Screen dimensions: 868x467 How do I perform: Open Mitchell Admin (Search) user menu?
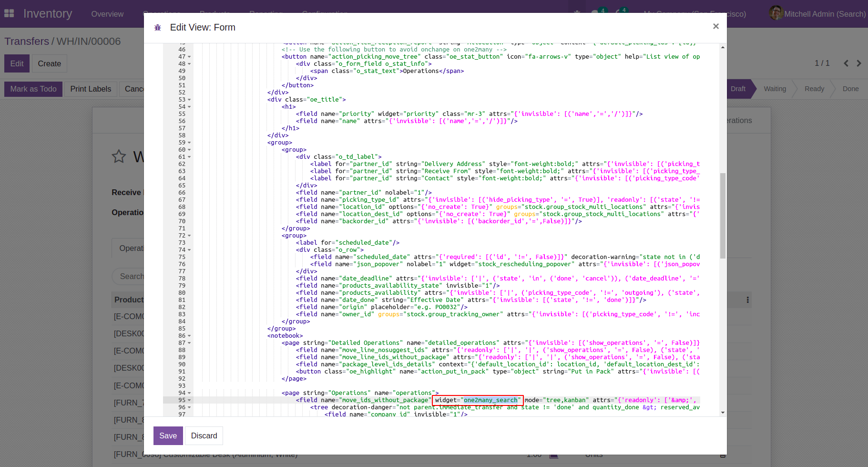click(818, 13)
